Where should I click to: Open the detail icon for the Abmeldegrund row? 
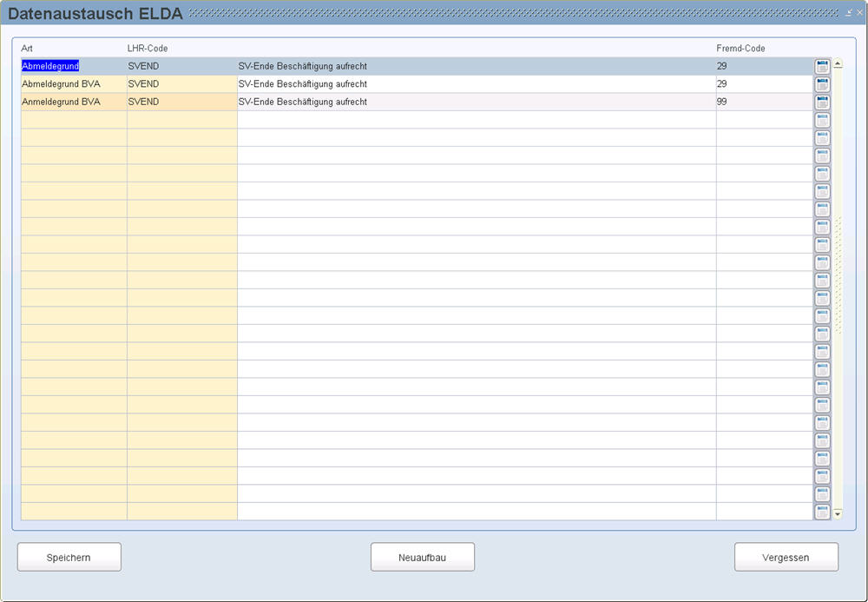click(822, 67)
